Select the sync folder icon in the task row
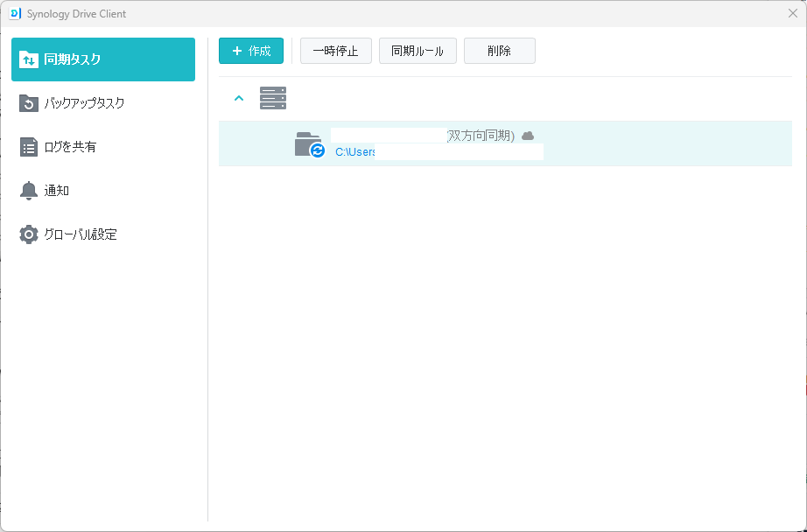The height and width of the screenshot is (532, 807). tap(309, 144)
